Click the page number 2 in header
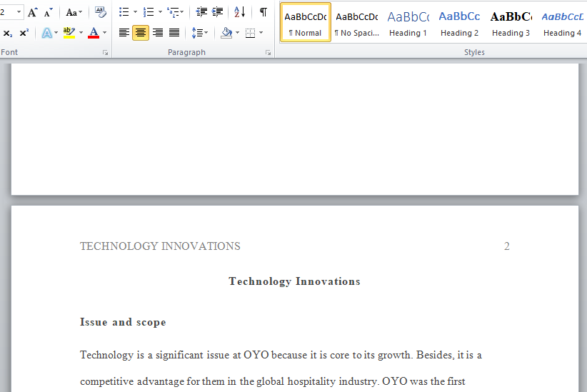This screenshot has width=587, height=392. pyautogui.click(x=506, y=246)
